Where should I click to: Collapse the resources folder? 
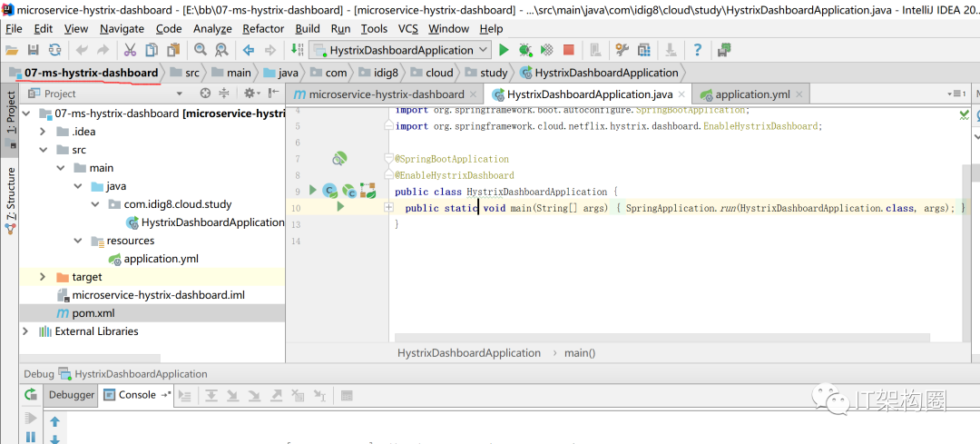[x=77, y=240]
